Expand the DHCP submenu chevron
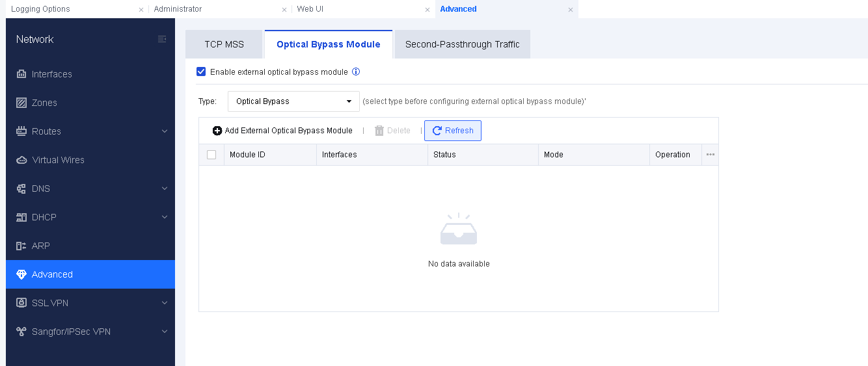 [x=165, y=217]
